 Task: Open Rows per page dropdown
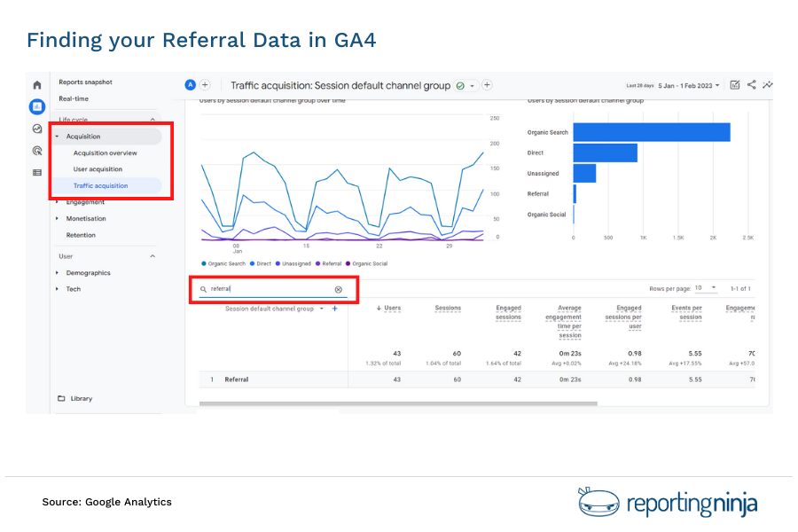coord(706,288)
